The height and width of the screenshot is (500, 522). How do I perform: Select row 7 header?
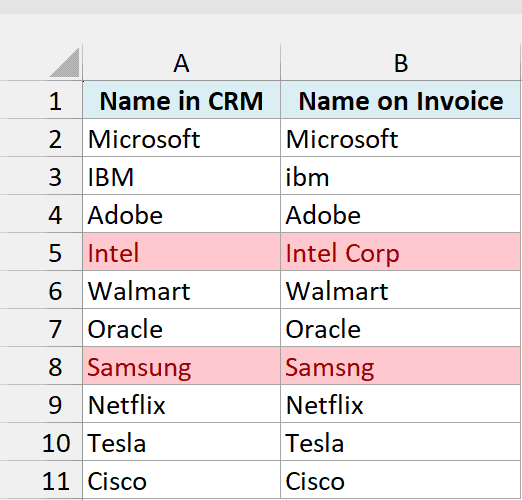click(x=41, y=328)
